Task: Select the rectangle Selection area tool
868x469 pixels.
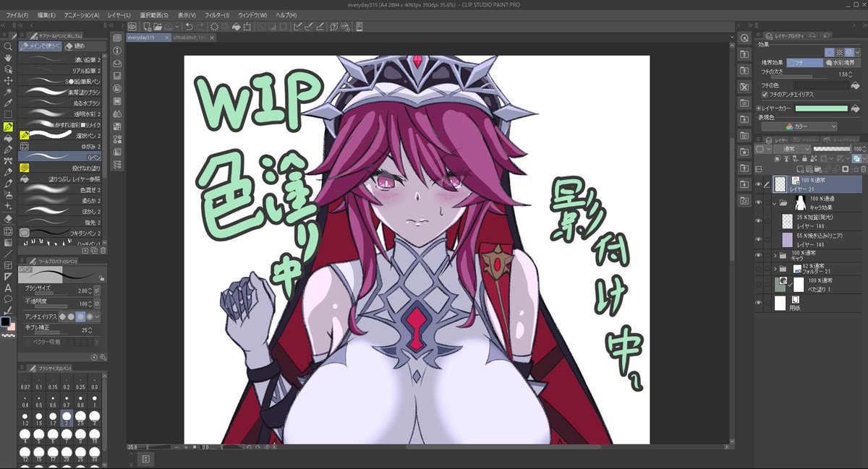Action: [x=8, y=115]
